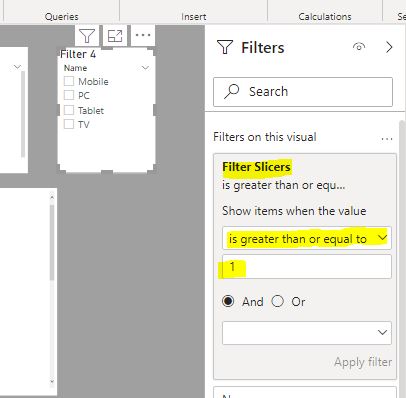Click the Calculations ribbon group label

click(x=325, y=17)
